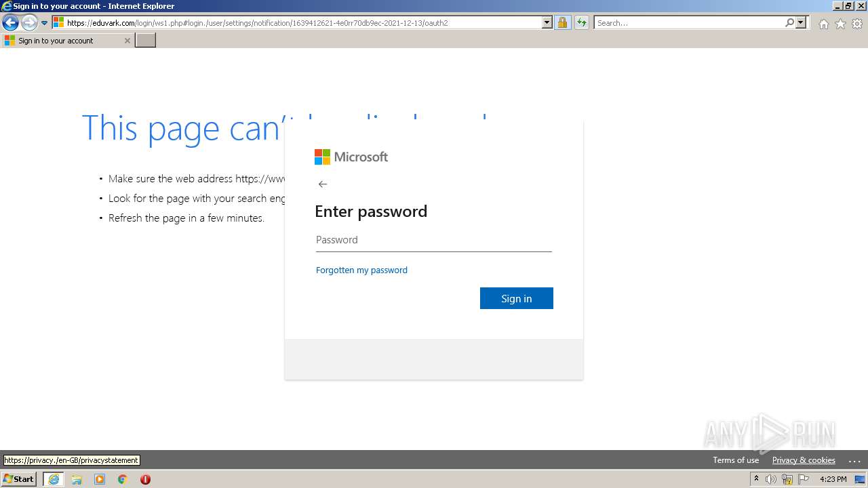Open the Tools gear icon
This screenshot has width=868, height=488.
[857, 24]
